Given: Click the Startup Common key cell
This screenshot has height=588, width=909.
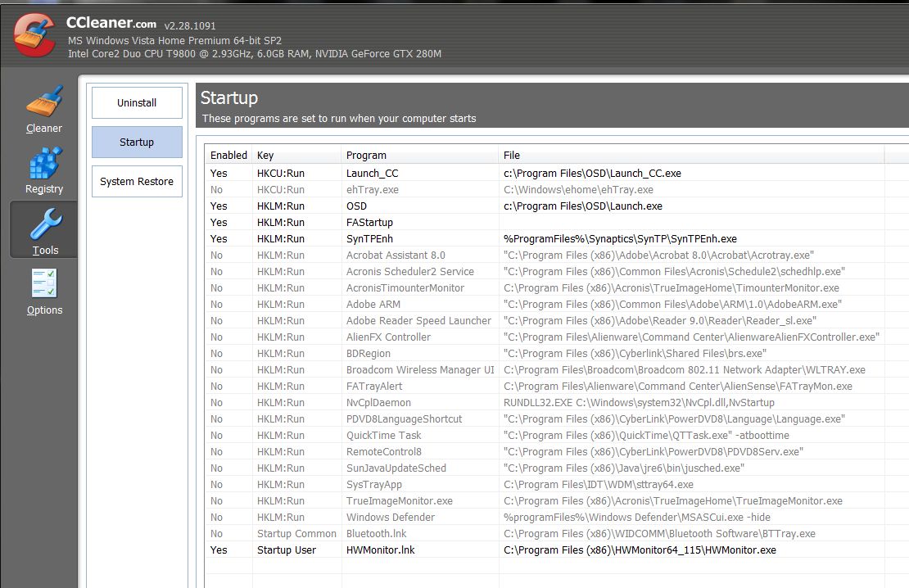Looking at the screenshot, I should (x=296, y=533).
